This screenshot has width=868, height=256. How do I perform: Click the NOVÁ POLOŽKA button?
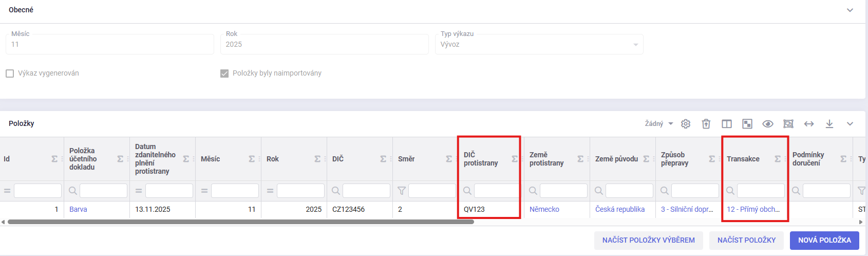click(x=824, y=240)
